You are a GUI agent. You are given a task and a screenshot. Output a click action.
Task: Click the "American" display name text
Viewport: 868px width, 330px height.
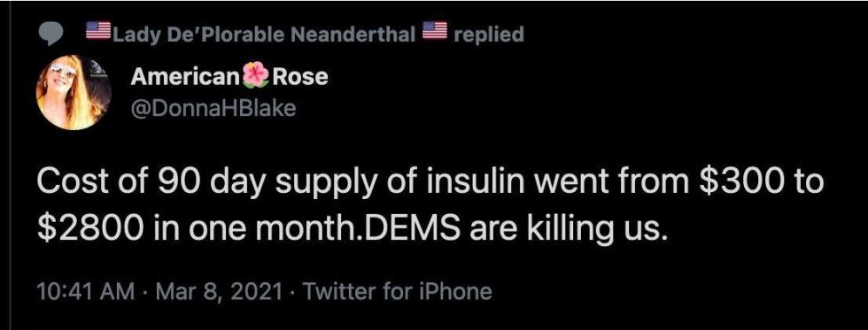185,77
